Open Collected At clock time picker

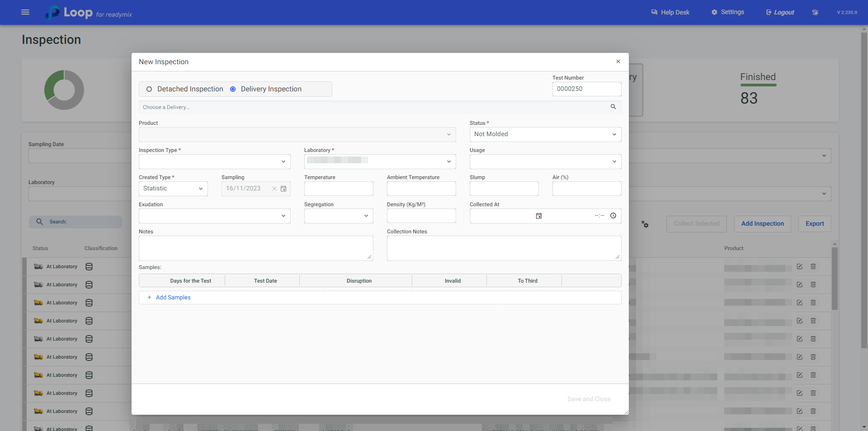tap(613, 216)
